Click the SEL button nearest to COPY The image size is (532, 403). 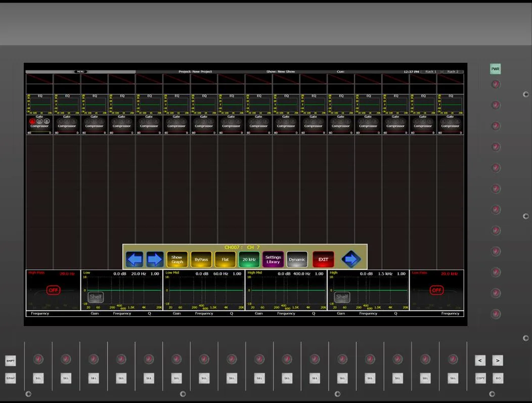[x=453, y=378]
